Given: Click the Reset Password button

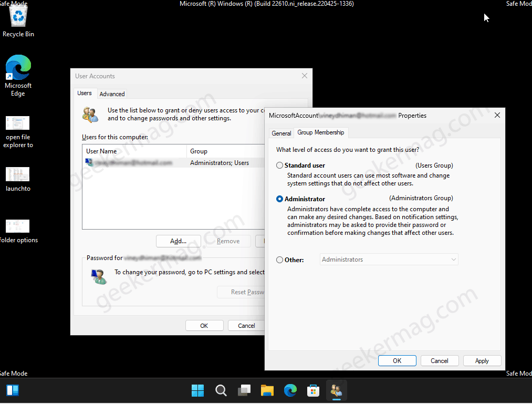Looking at the screenshot, I should pyautogui.click(x=241, y=292).
